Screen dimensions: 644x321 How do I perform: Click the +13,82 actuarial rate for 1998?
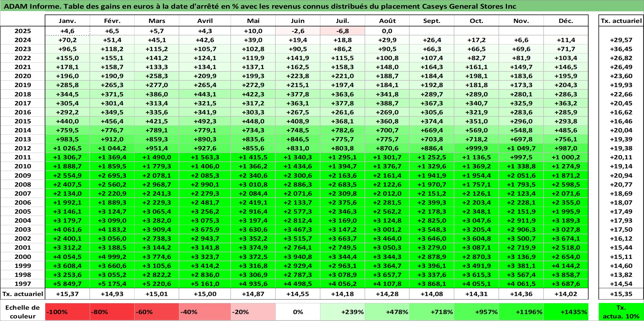pyautogui.click(x=621, y=275)
